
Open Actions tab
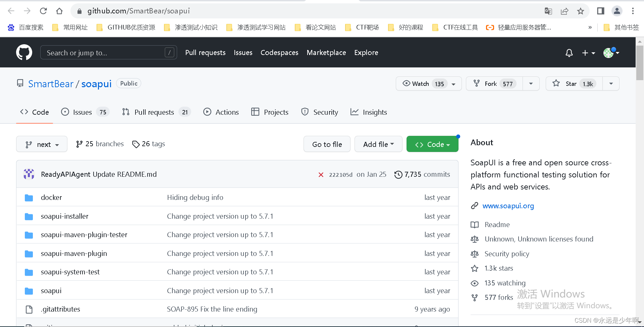point(221,112)
